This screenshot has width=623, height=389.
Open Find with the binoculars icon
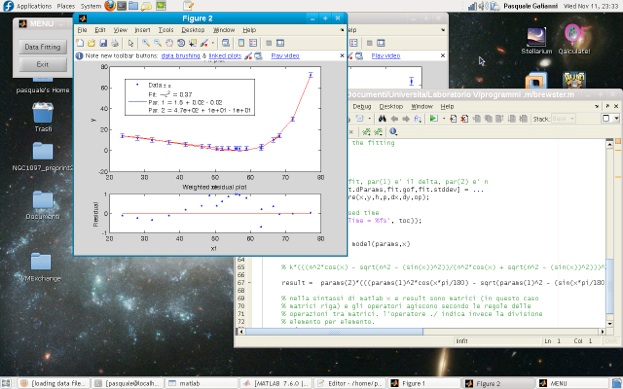[x=382, y=118]
